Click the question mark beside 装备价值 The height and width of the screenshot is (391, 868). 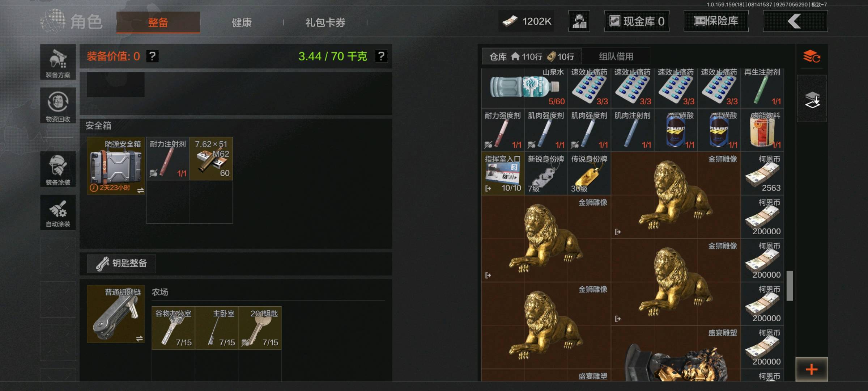152,56
